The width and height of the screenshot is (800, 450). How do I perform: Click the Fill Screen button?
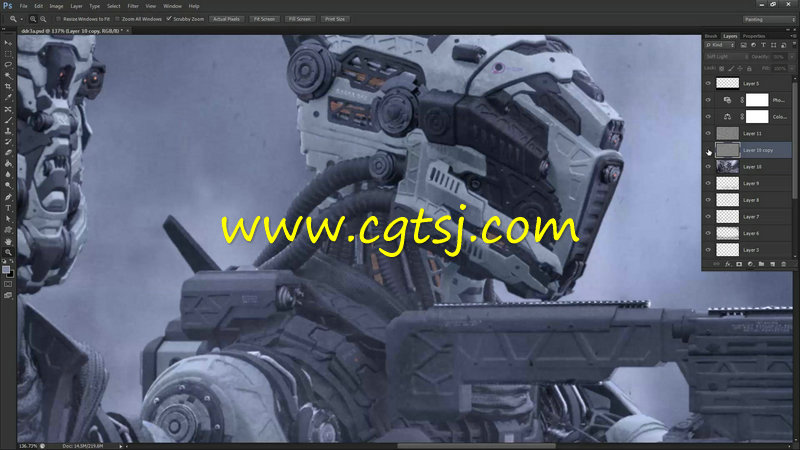click(299, 19)
